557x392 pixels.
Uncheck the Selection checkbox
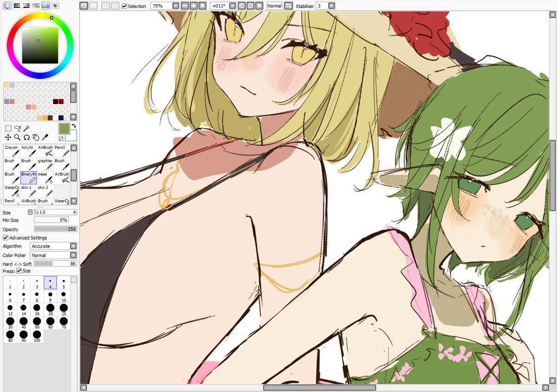(x=125, y=6)
